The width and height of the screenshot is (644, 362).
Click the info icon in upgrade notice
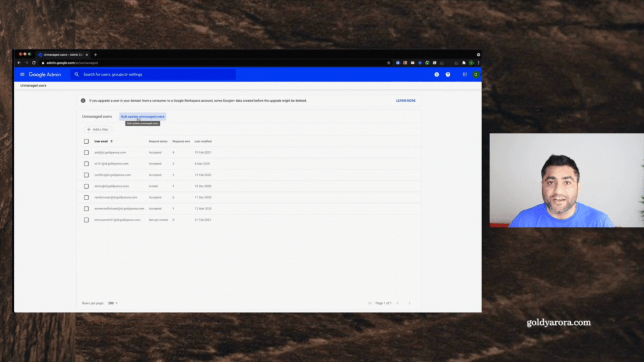pos(83,100)
